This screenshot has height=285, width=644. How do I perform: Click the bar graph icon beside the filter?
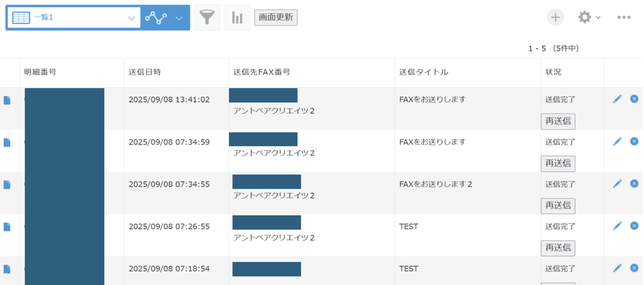click(237, 17)
